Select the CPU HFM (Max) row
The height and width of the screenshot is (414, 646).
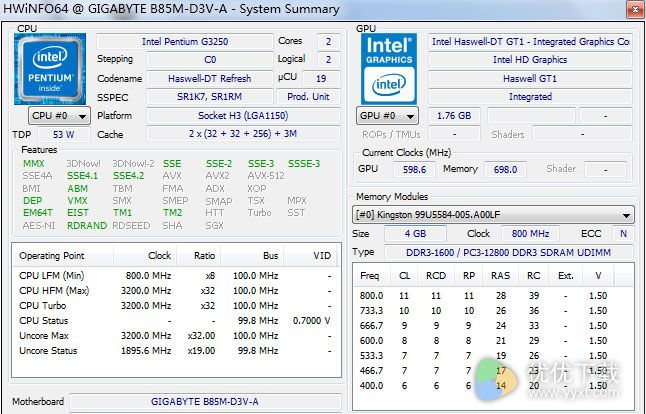pos(176,291)
